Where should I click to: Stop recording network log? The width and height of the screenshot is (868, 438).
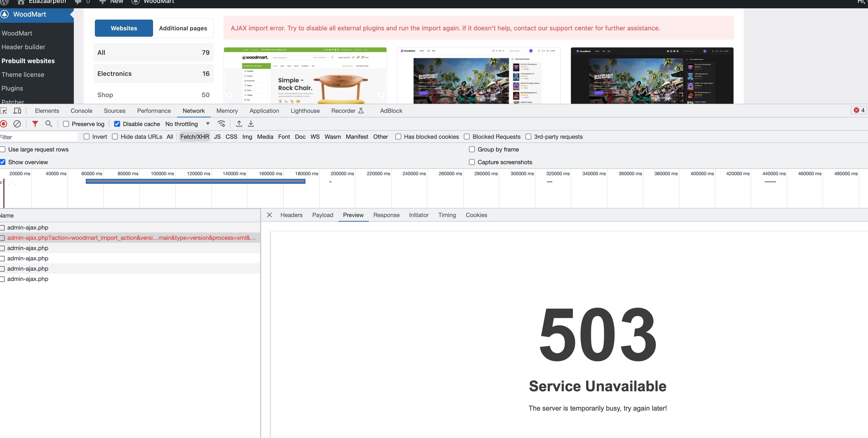pyautogui.click(x=4, y=124)
